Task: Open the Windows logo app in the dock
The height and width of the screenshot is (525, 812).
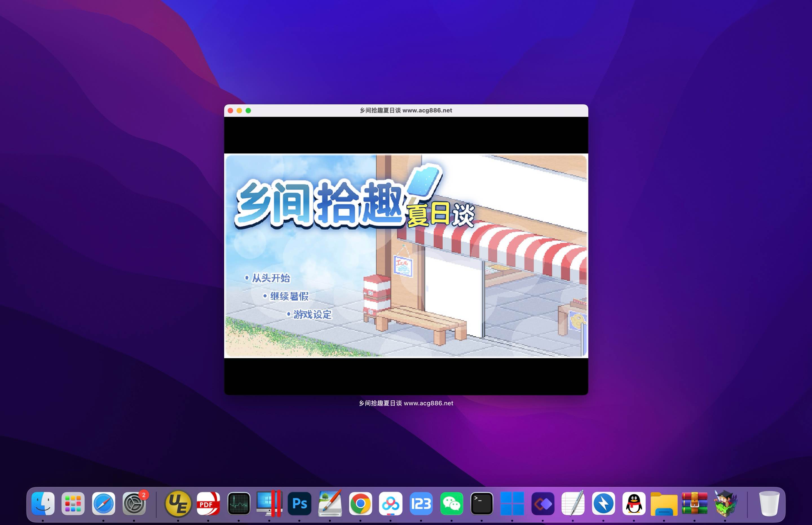Action: point(512,503)
